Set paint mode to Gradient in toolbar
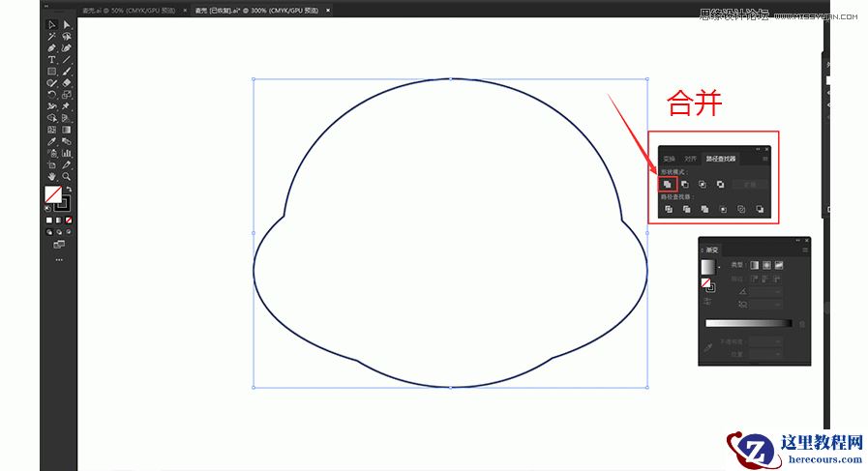Screen dimensions: 868x471 click(59, 221)
